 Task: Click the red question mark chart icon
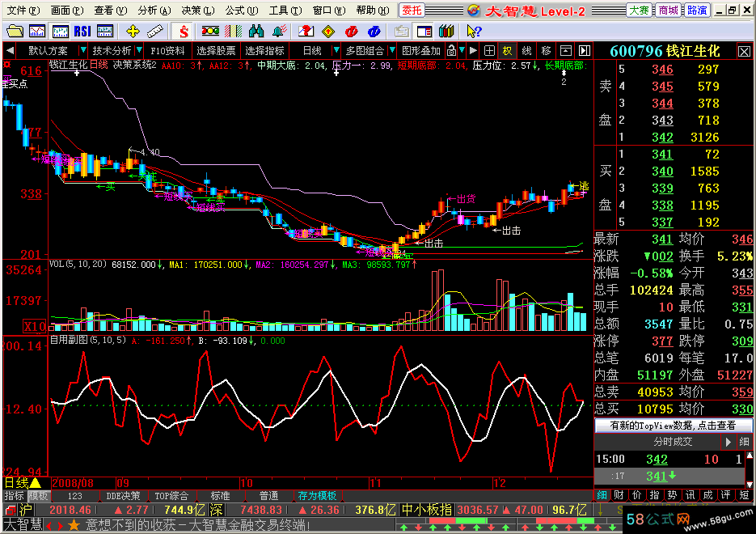tap(306, 32)
